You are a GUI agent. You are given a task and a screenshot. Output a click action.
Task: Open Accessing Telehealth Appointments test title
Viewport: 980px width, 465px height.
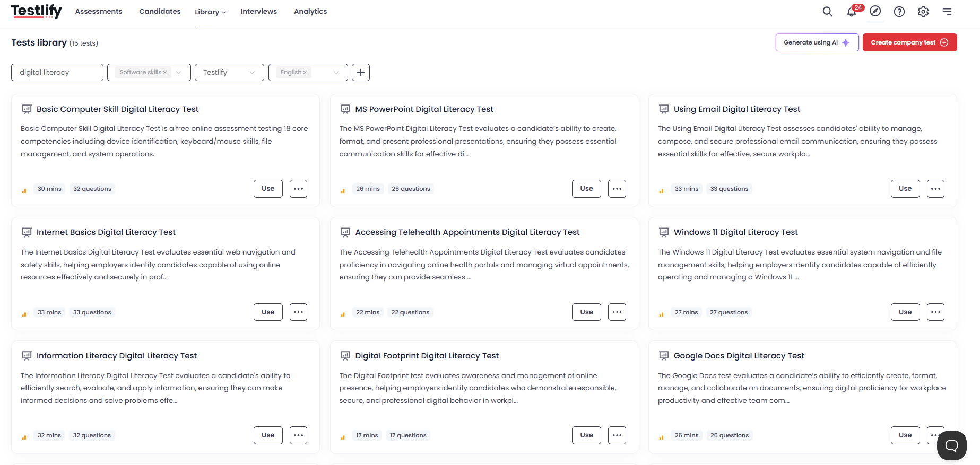467,232
